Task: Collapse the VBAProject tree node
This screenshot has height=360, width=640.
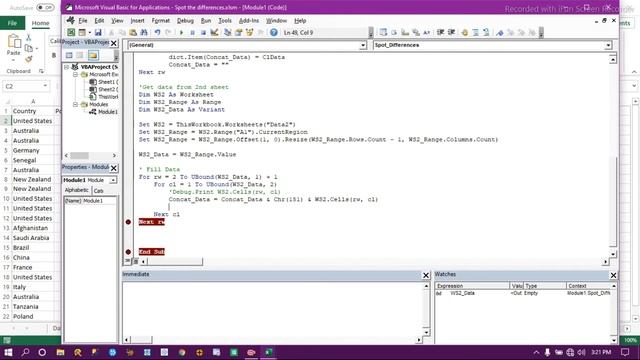Action: click(x=67, y=67)
